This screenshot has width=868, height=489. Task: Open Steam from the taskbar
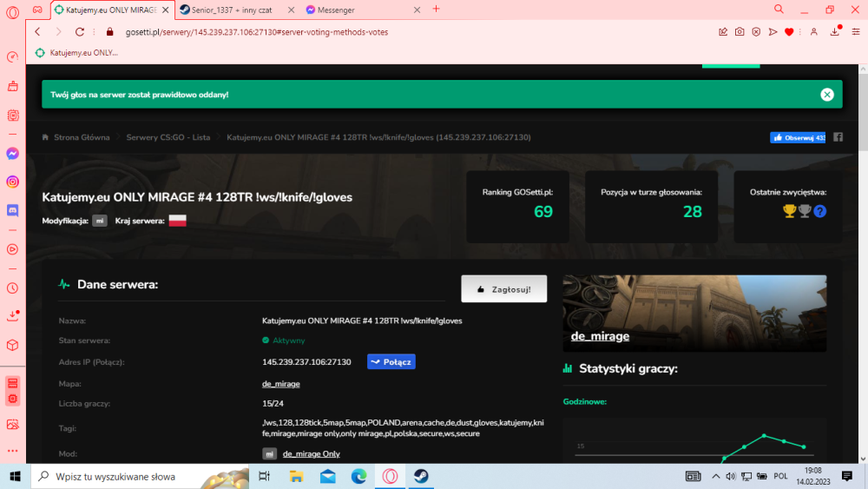[x=421, y=476]
